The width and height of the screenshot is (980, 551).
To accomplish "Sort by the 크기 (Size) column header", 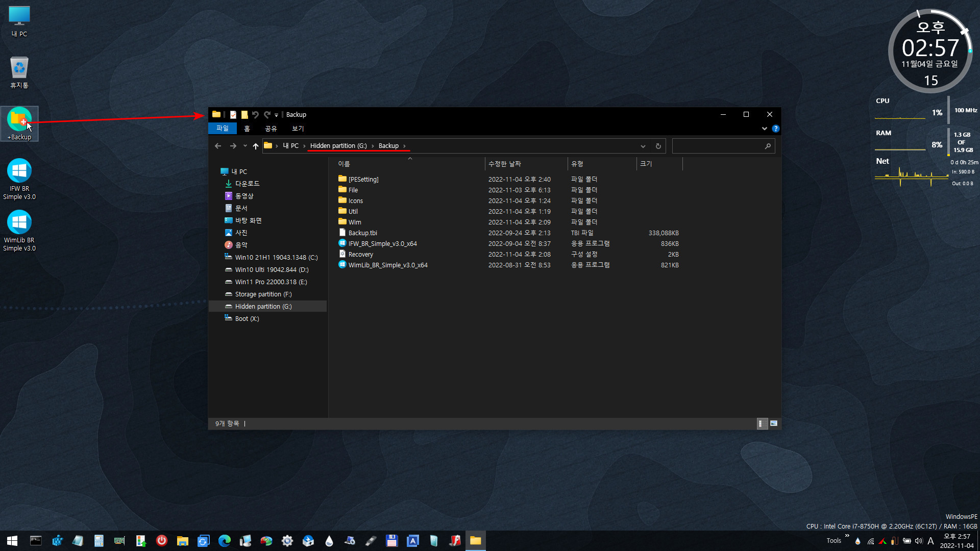I will [659, 164].
